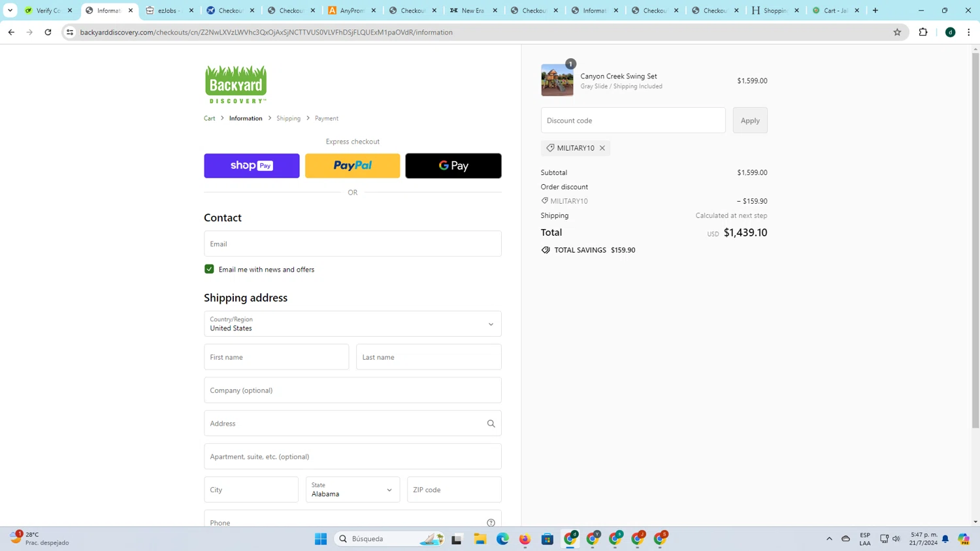980x551 pixels.
Task: Uncheck Email me with news and offers
Action: click(x=209, y=269)
